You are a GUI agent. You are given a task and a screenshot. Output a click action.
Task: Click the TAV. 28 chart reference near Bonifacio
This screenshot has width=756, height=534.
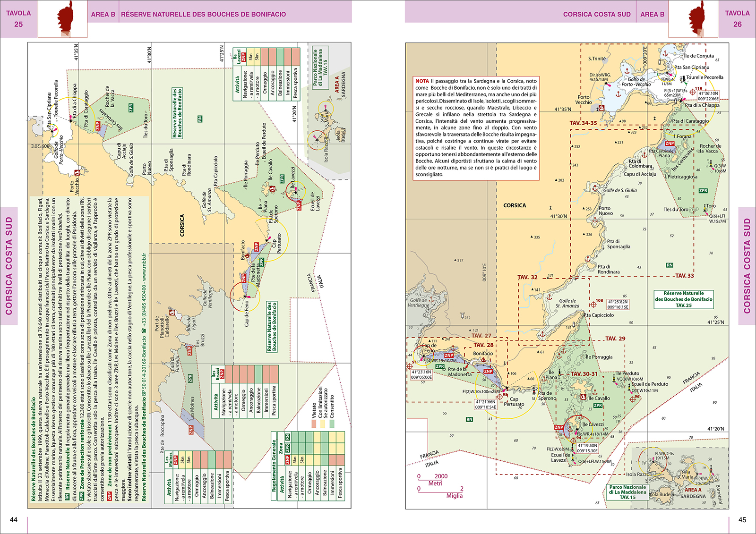point(483,345)
